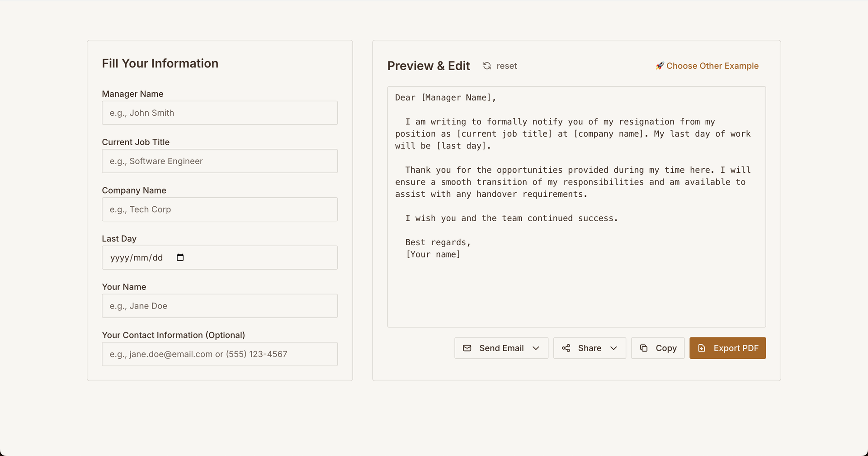Click the share nodes icon
The width and height of the screenshot is (868, 456).
(566, 348)
